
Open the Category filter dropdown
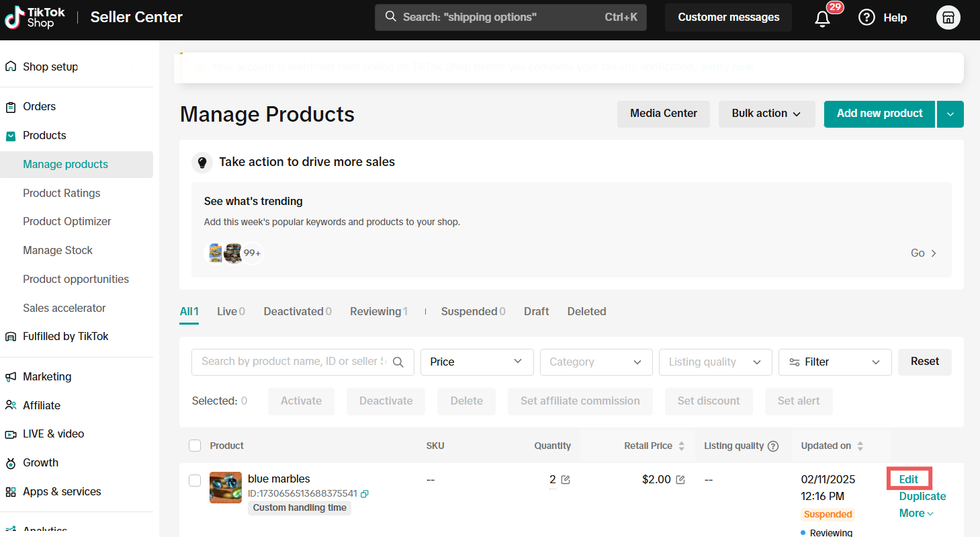(x=596, y=362)
